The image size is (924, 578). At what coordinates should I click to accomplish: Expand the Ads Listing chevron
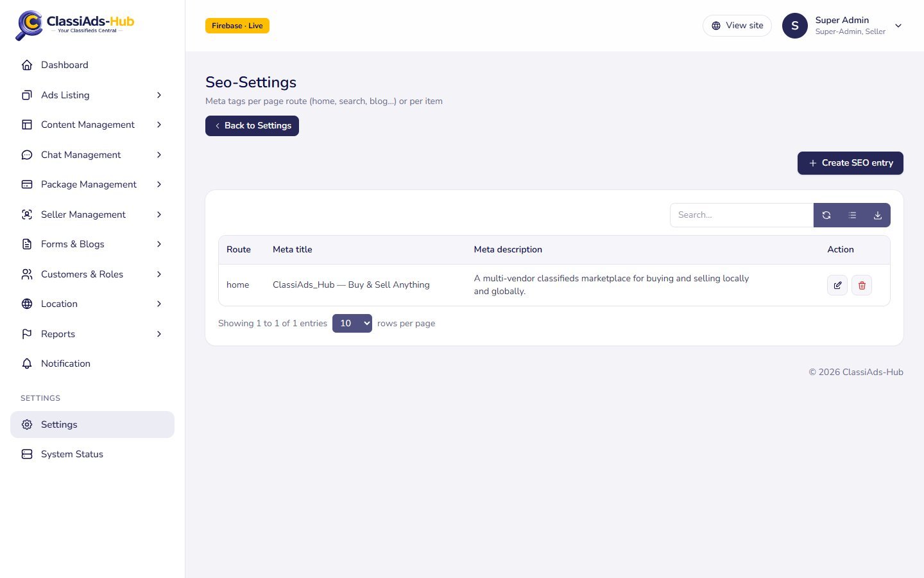point(159,95)
